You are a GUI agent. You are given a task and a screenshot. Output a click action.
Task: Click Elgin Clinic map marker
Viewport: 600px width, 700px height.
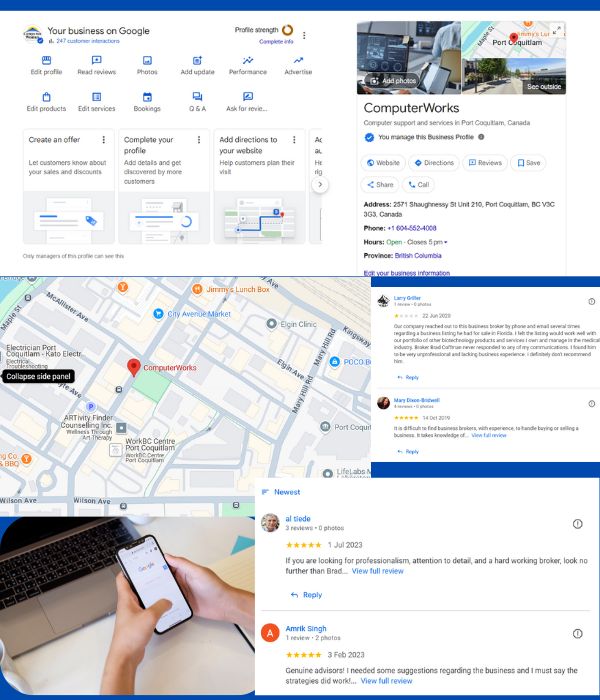[271, 324]
